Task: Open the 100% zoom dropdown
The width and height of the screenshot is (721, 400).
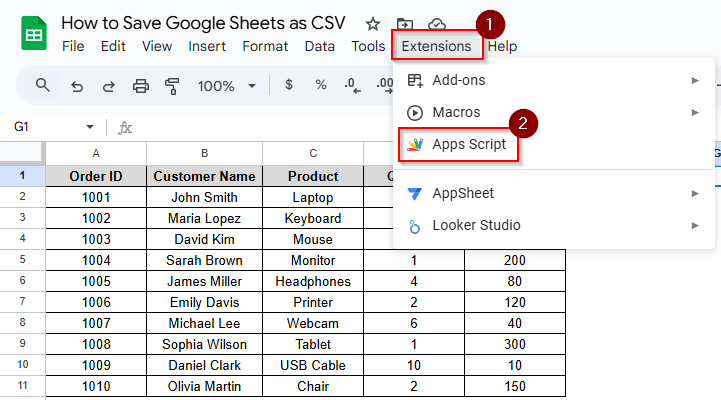Action: coord(227,86)
